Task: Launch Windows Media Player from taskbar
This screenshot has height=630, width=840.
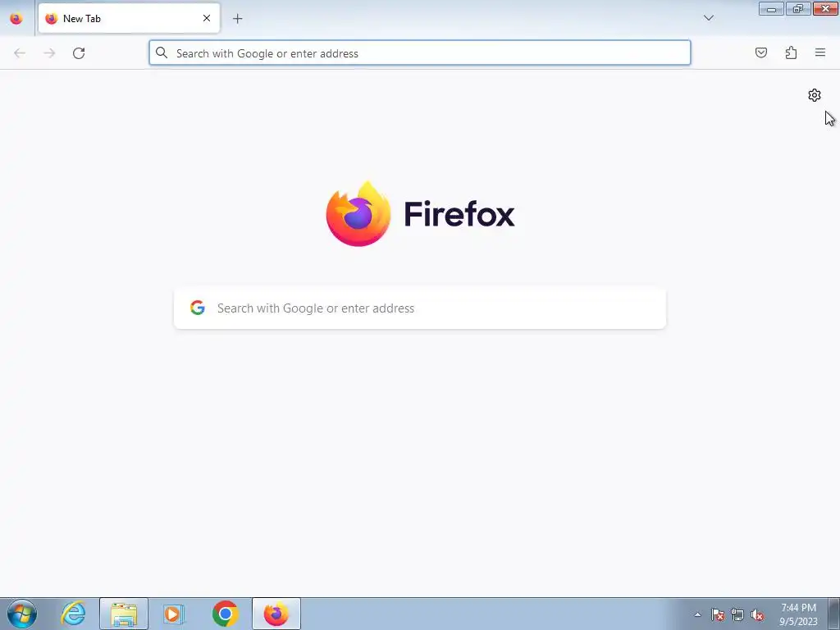Action: point(174,614)
